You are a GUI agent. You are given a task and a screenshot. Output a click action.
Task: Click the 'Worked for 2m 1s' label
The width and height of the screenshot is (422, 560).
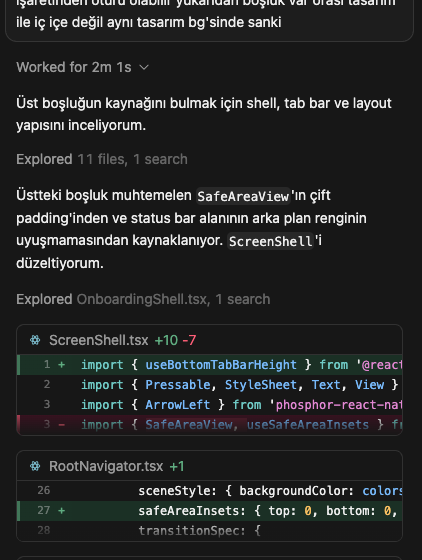pos(74,68)
